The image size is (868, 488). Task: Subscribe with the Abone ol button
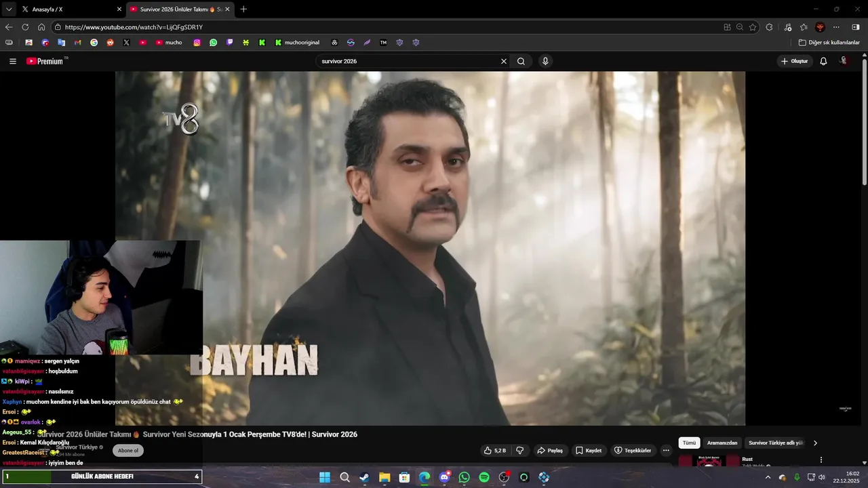[x=128, y=451]
